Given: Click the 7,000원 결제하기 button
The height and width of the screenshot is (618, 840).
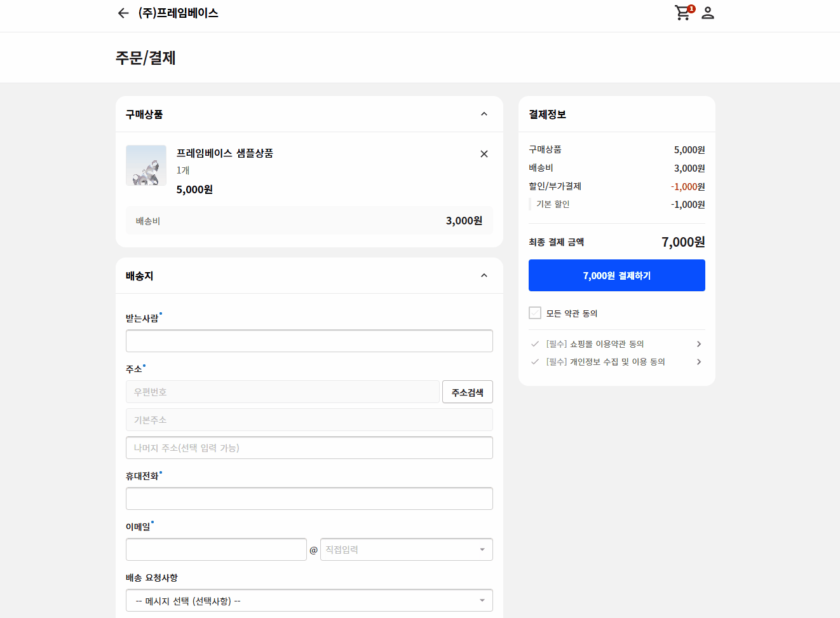Looking at the screenshot, I should pos(617,275).
